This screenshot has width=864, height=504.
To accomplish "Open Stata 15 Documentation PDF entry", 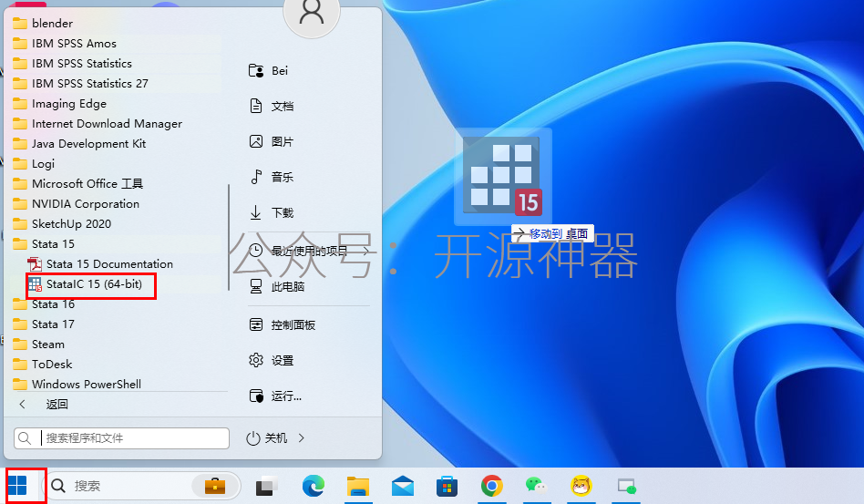I will [100, 264].
